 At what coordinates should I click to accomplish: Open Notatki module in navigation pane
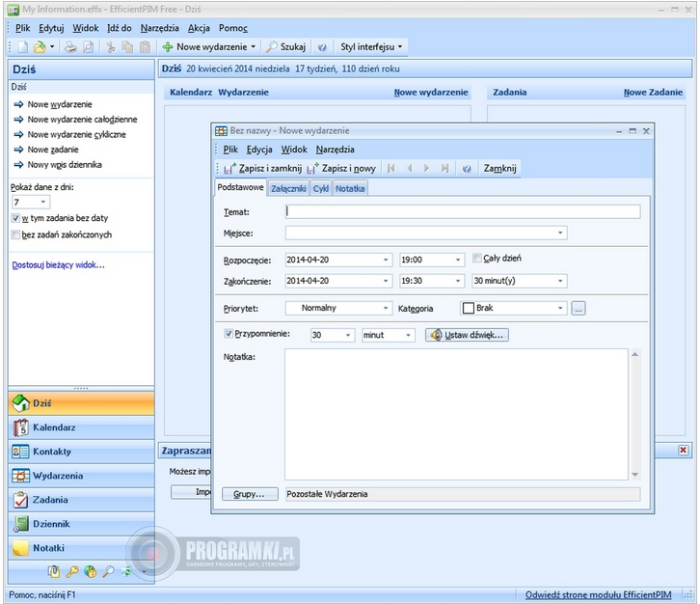click(81, 548)
